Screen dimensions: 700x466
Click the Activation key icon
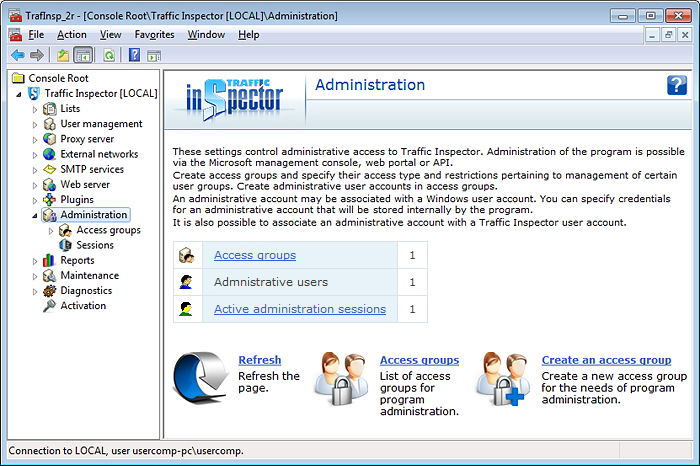click(50, 306)
